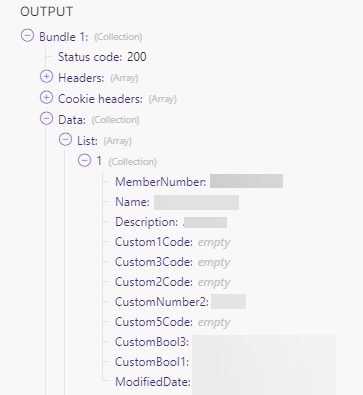
Task: Click the Name field label
Action: [132, 202]
